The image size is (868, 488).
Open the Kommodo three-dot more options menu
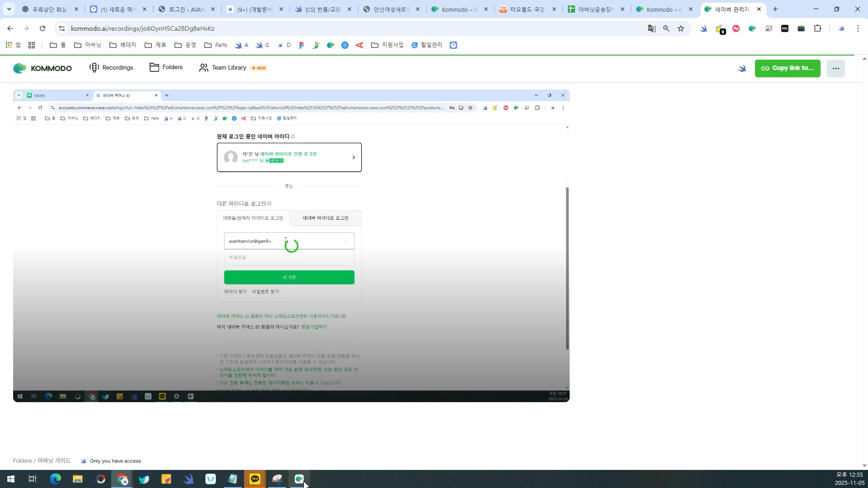coord(835,68)
